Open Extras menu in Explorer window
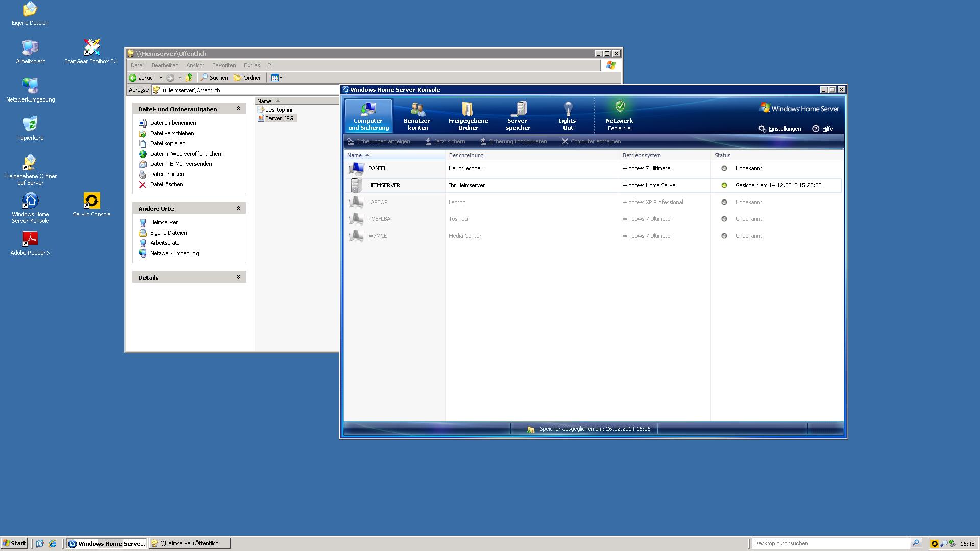 click(252, 65)
